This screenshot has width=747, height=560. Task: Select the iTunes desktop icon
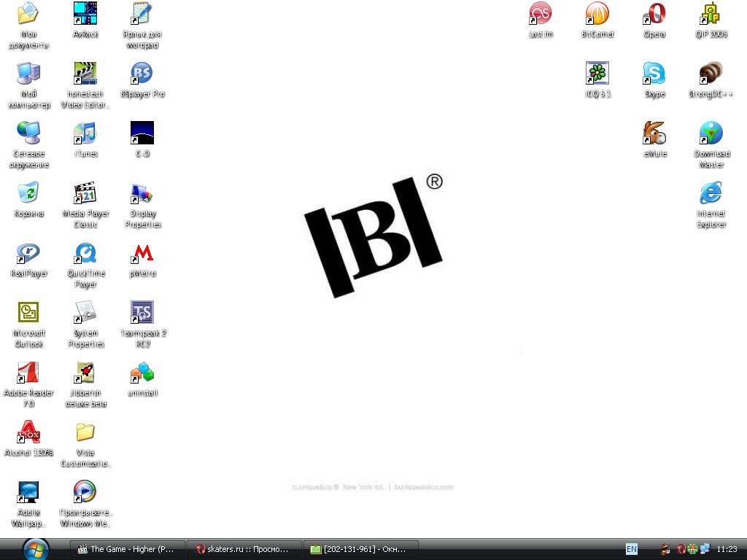pos(85,133)
